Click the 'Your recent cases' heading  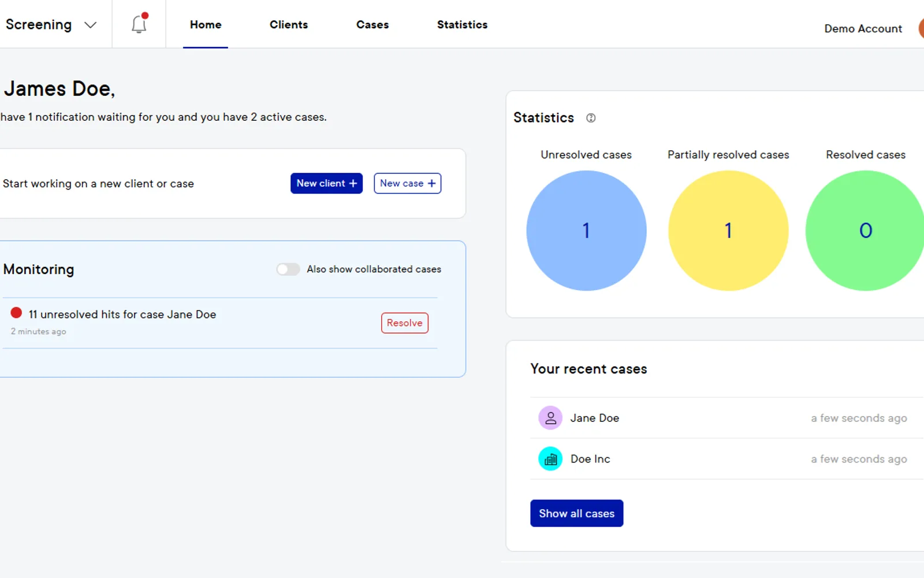pyautogui.click(x=588, y=369)
